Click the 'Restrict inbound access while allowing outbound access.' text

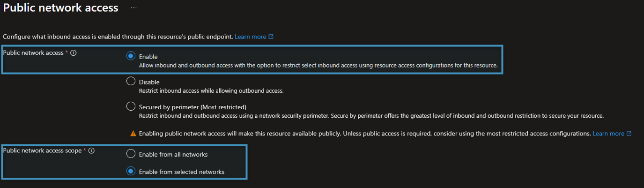point(211,90)
